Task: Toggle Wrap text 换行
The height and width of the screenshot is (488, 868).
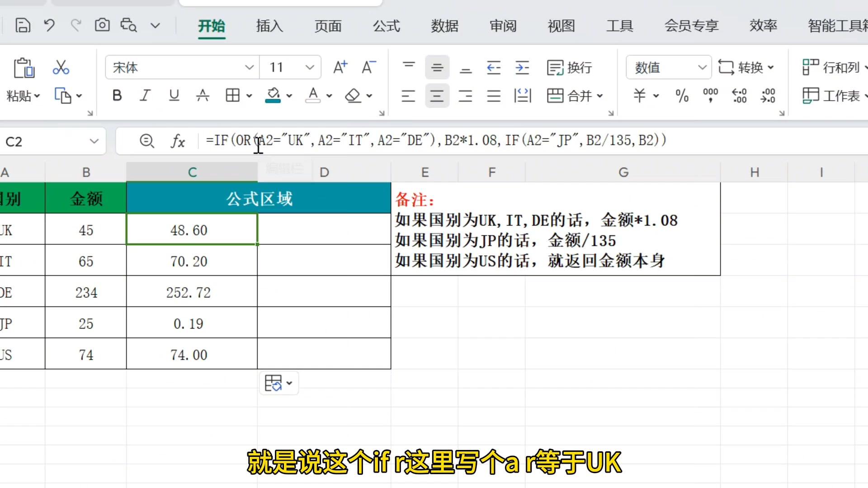Action: click(x=569, y=68)
